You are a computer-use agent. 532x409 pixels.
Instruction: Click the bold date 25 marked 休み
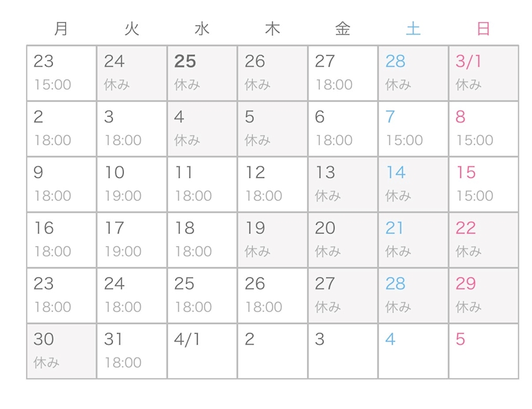coord(202,73)
